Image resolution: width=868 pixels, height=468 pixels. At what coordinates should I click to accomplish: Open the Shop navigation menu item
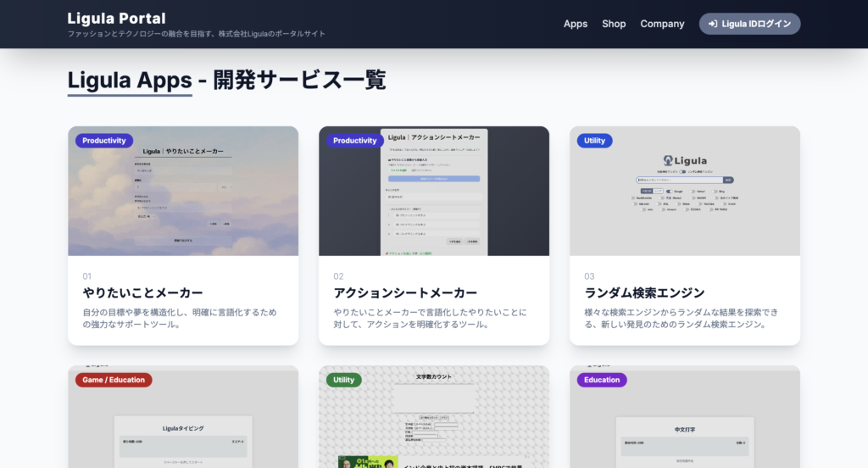click(x=614, y=24)
